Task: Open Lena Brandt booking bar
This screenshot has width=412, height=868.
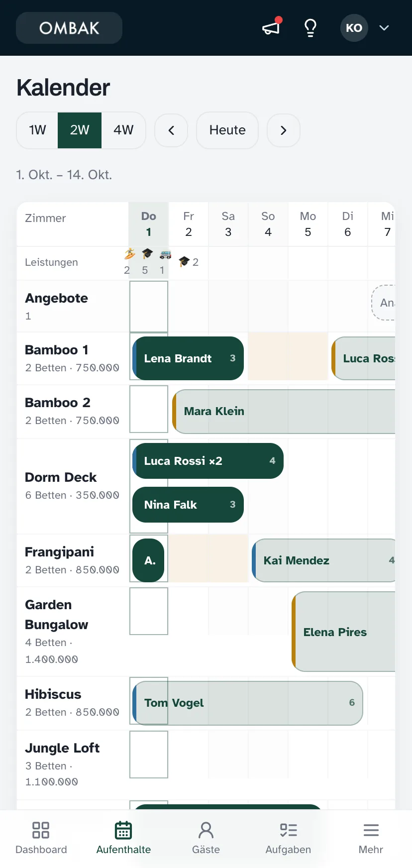Action: point(188,358)
